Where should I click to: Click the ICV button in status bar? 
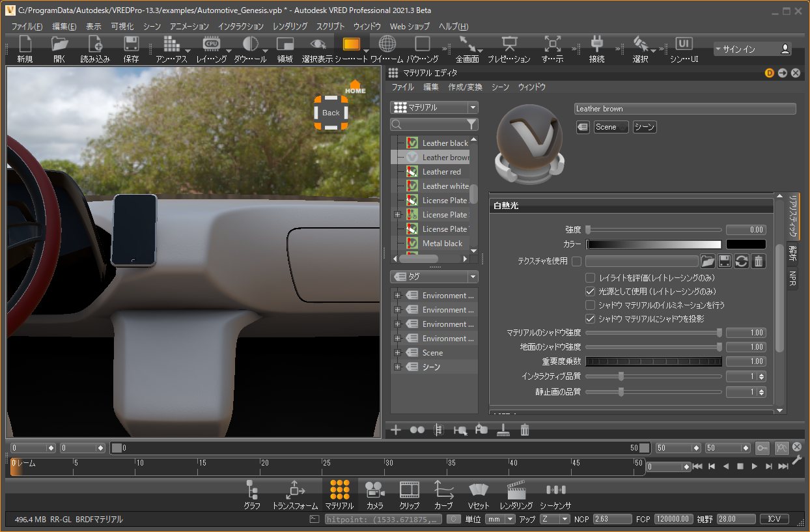coord(774,519)
